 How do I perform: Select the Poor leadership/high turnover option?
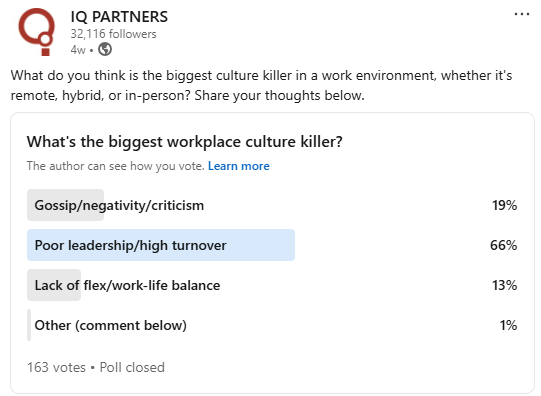click(272, 245)
